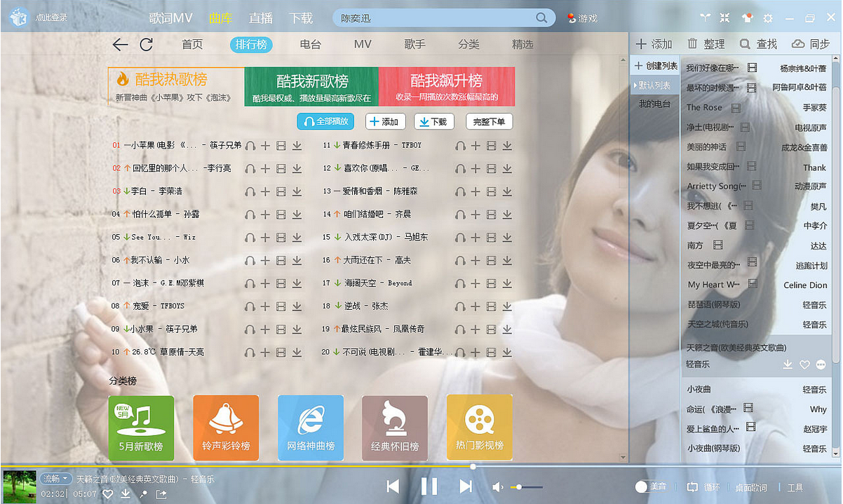Screen dimensions: 843x504
Task: Open more options (...) for 天籁之音
Action: pyautogui.click(x=821, y=365)
